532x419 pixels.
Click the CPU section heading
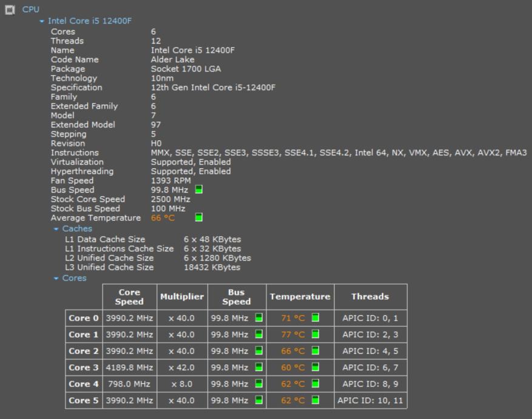tap(31, 10)
